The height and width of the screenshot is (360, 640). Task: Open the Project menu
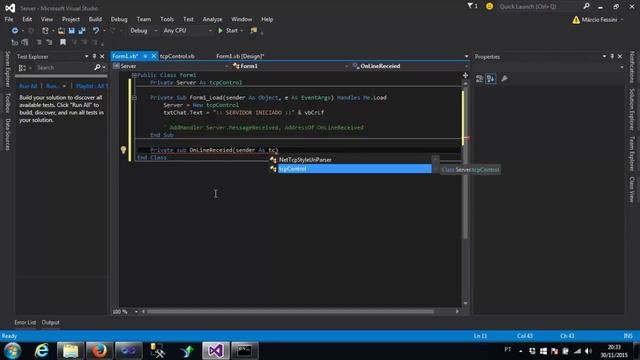click(71, 19)
